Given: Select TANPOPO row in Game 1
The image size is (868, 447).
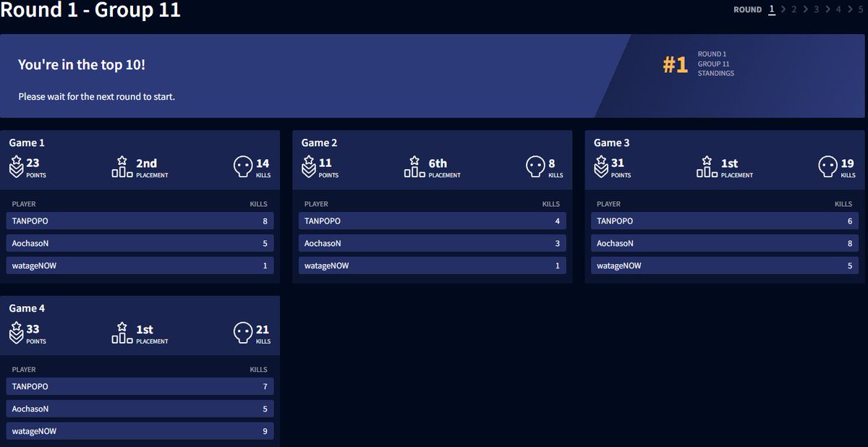Looking at the screenshot, I should (x=140, y=221).
